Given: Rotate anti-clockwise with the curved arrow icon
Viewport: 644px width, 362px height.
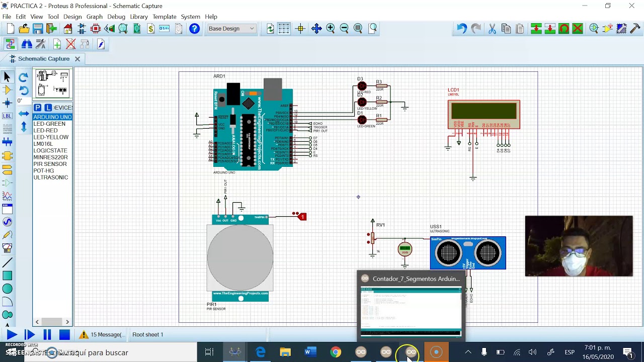Looking at the screenshot, I should [x=23, y=90].
